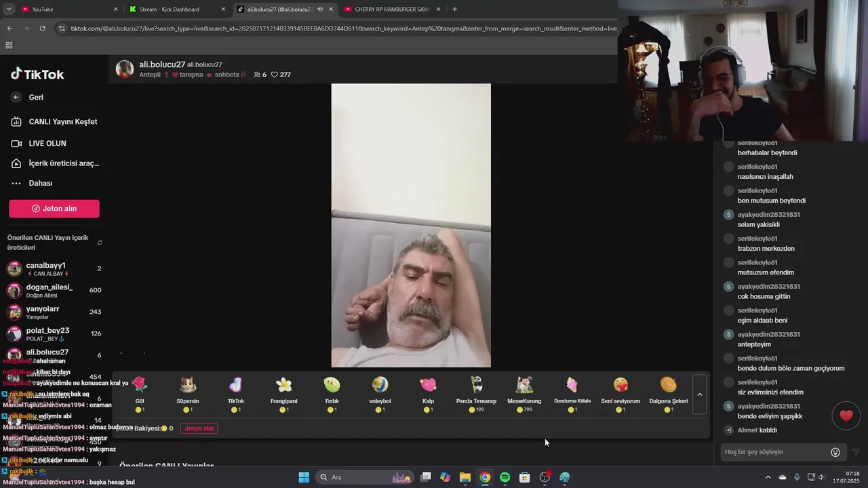Open canalbayy1 live stream

pos(54,268)
